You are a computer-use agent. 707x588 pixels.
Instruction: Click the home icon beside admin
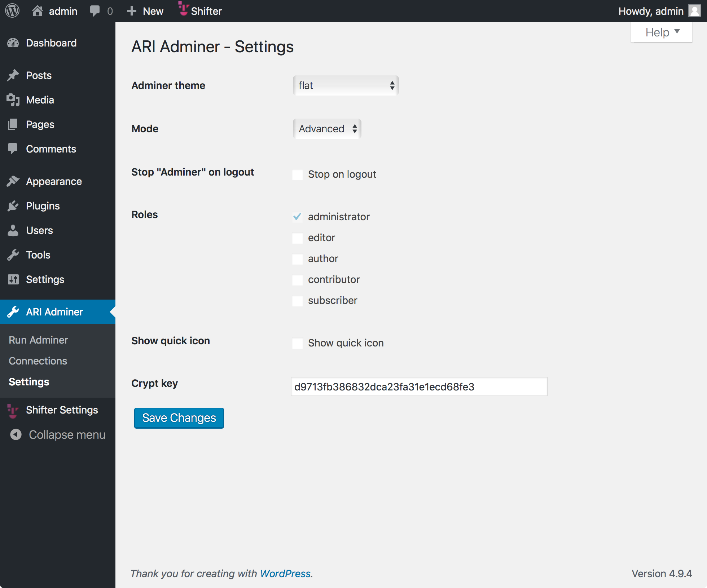click(x=38, y=11)
